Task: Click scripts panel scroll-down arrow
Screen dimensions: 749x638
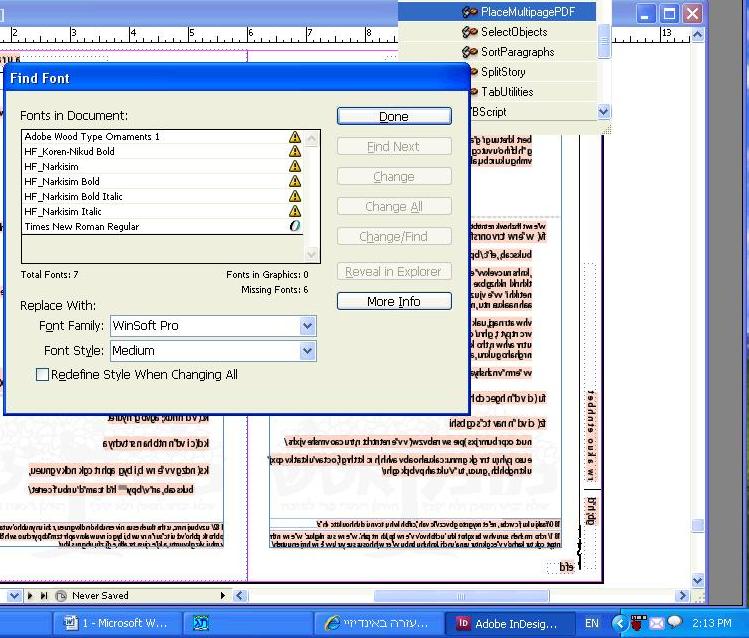Action: coord(604,111)
